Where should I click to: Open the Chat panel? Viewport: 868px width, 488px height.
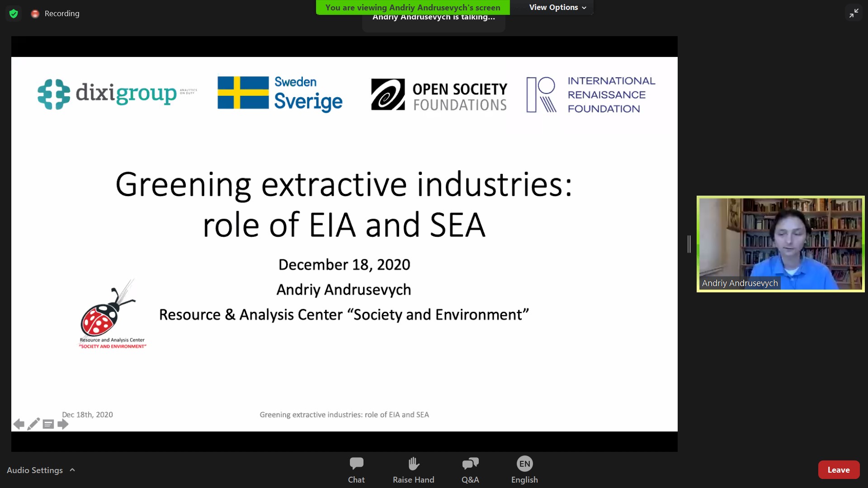coord(356,469)
